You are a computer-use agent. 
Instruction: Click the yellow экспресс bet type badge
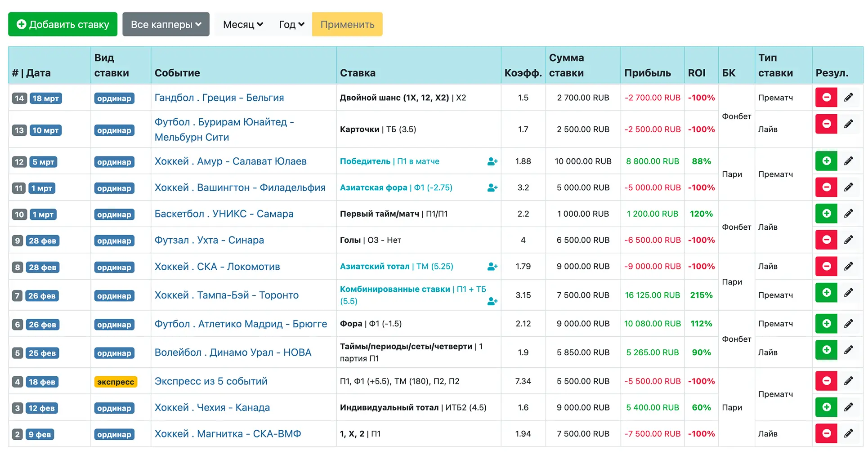tap(116, 382)
